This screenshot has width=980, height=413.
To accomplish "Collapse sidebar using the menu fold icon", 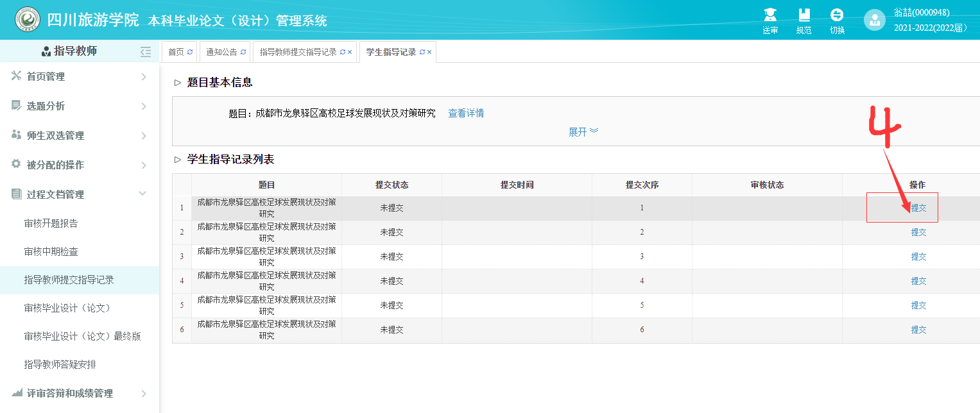I will 146,52.
